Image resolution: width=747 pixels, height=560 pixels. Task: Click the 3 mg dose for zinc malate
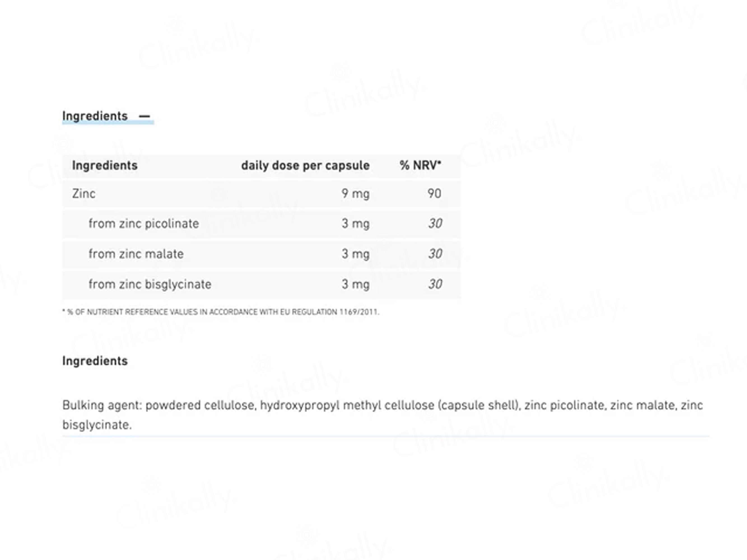[355, 254]
